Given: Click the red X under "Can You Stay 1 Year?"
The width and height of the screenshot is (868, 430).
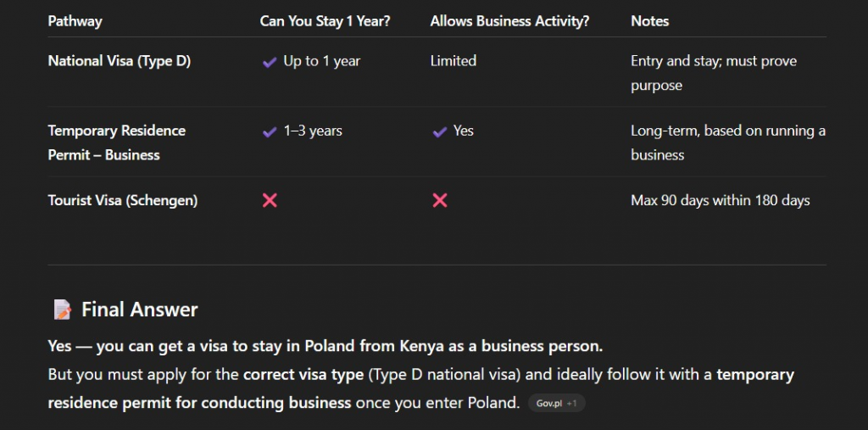Looking at the screenshot, I should [270, 201].
